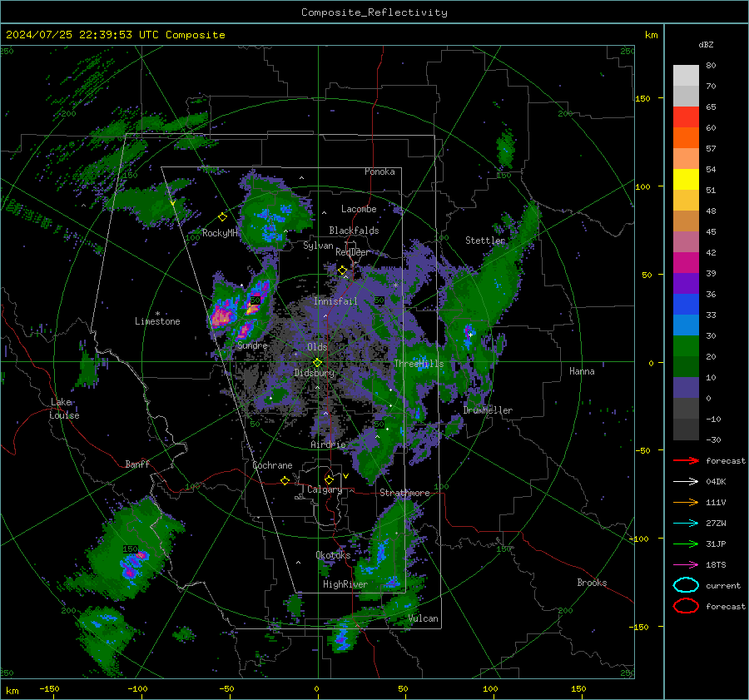The image size is (749, 700).
Task: Click the yellow diamond marker near RockyMH
Action: pos(222,217)
